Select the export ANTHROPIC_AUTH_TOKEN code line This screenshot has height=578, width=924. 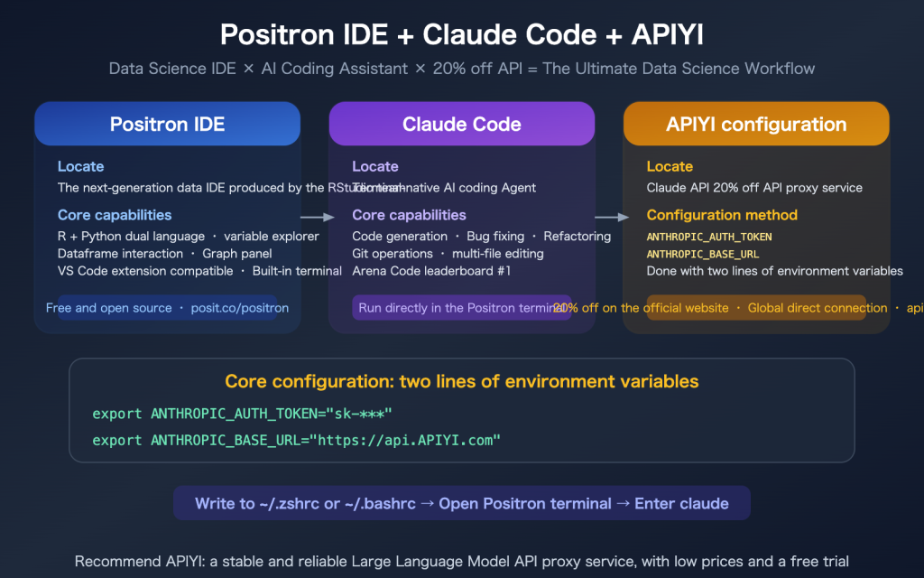tap(242, 414)
